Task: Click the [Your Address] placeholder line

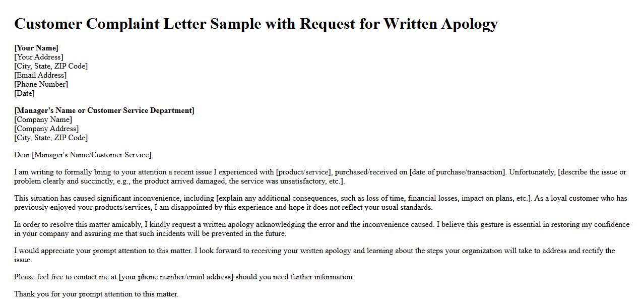Action: (39, 57)
